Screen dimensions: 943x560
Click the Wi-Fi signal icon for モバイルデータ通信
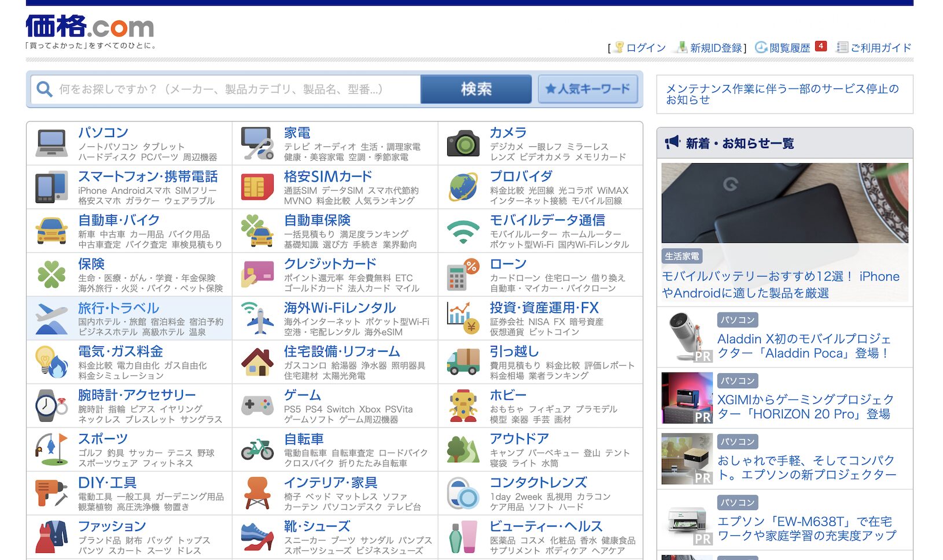[x=463, y=231]
